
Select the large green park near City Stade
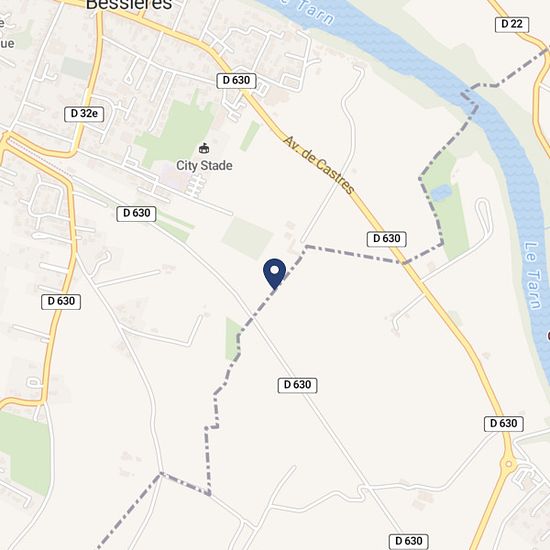pos(177,132)
